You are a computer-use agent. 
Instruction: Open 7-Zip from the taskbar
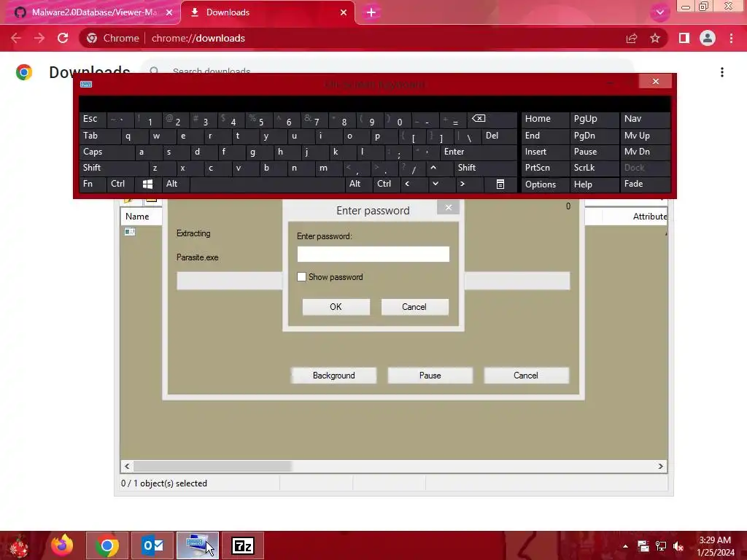coord(242,545)
